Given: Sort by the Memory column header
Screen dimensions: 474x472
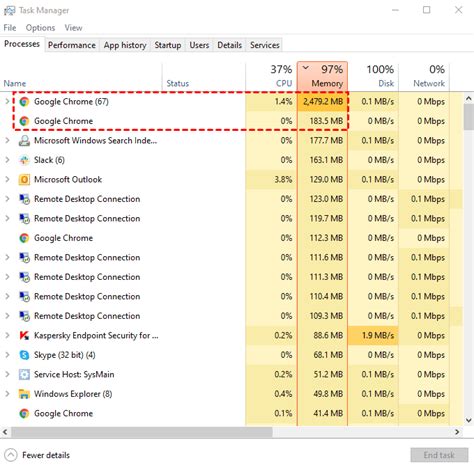Looking at the screenshot, I should (x=322, y=76).
